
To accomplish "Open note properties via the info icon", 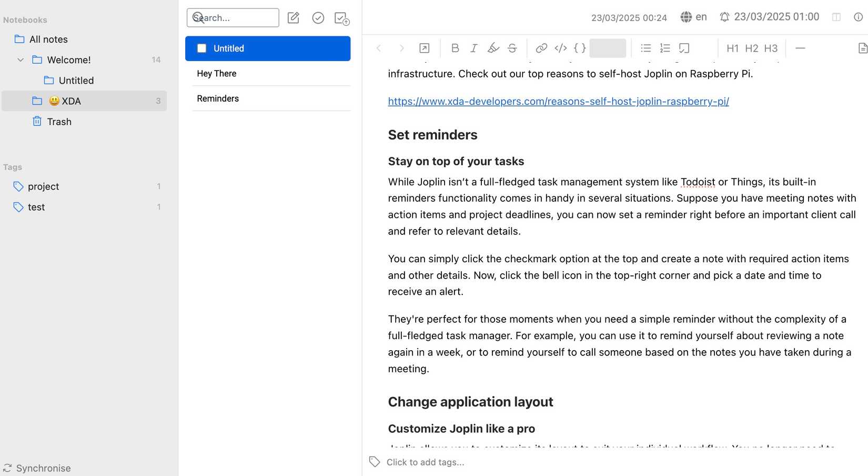I will (857, 17).
